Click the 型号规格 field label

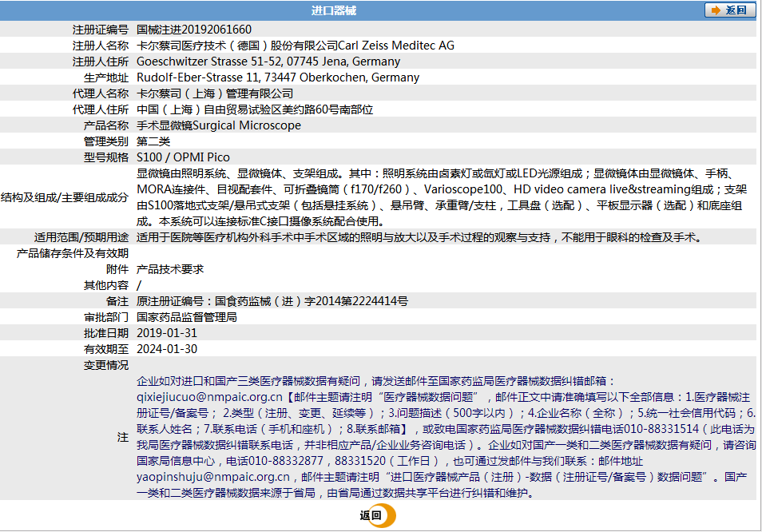[x=106, y=157]
